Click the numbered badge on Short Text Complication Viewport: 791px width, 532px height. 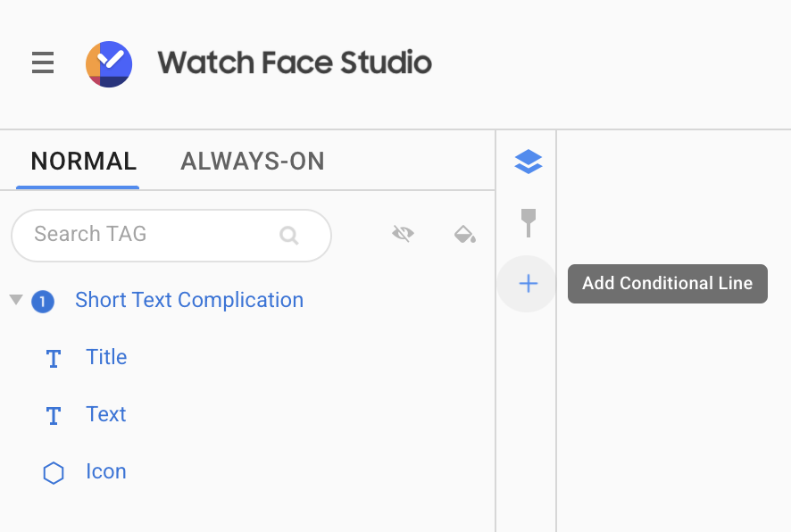tap(43, 302)
